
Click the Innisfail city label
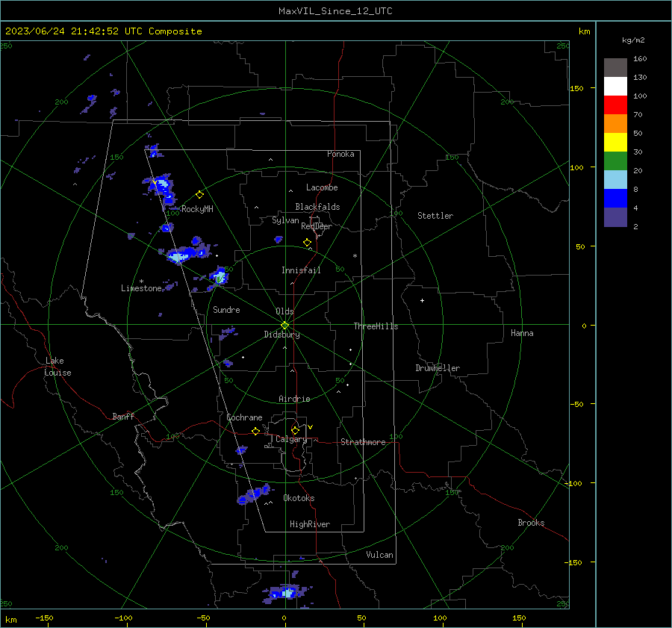coord(301,270)
